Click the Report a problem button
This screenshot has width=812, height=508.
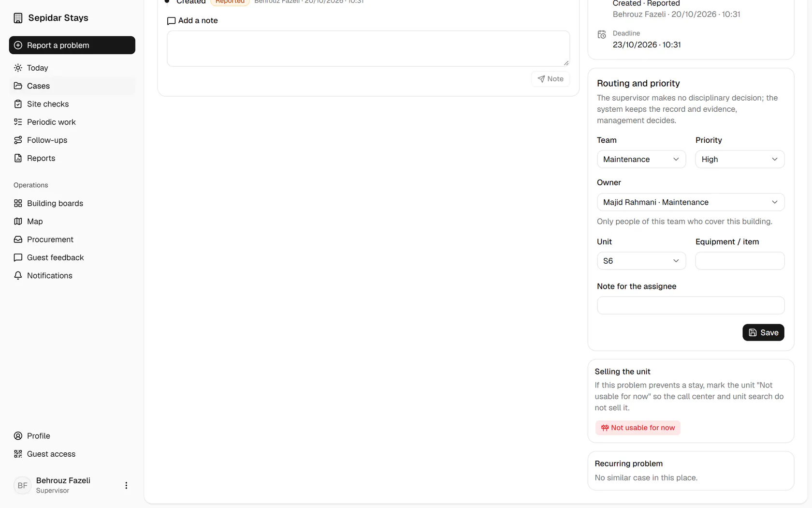72,45
